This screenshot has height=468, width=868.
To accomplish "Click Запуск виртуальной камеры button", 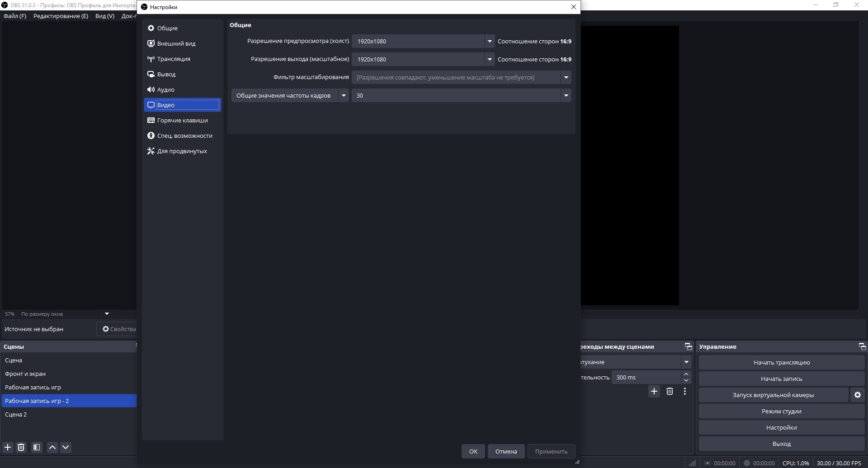I will (x=774, y=395).
